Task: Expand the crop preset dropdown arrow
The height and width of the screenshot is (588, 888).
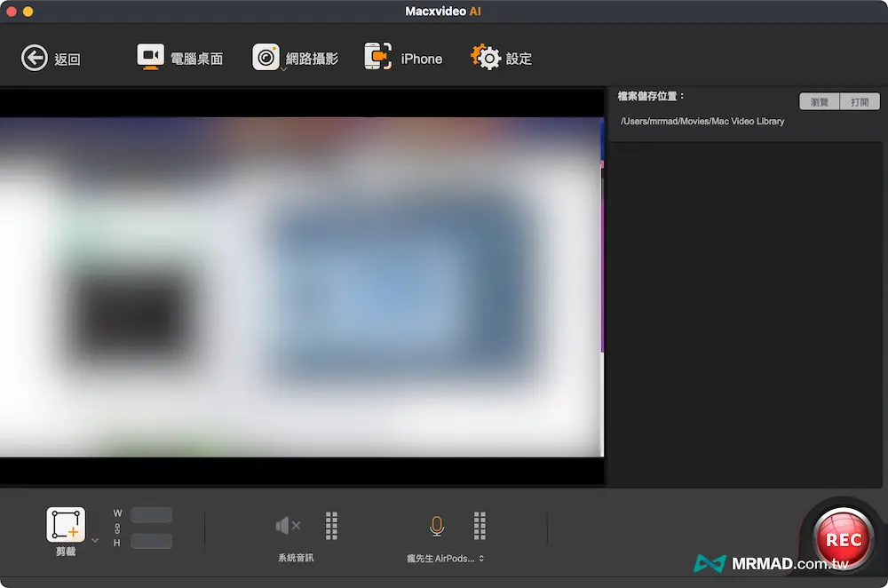Action: (95, 540)
